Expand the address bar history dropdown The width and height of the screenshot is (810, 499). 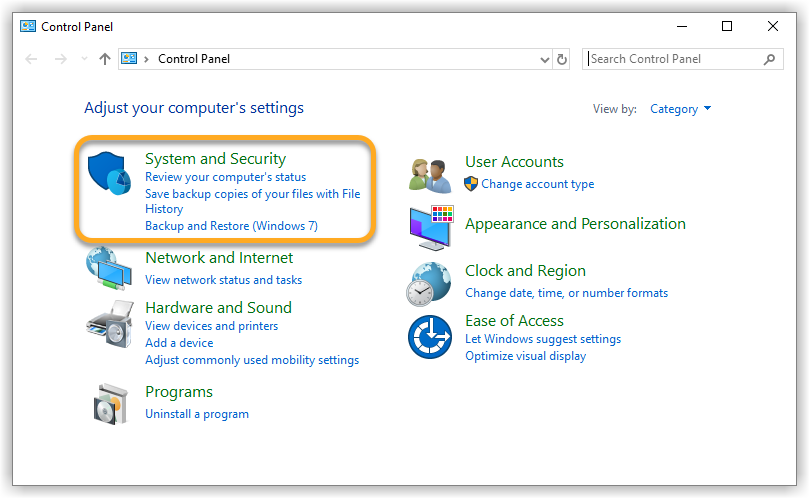coord(544,59)
